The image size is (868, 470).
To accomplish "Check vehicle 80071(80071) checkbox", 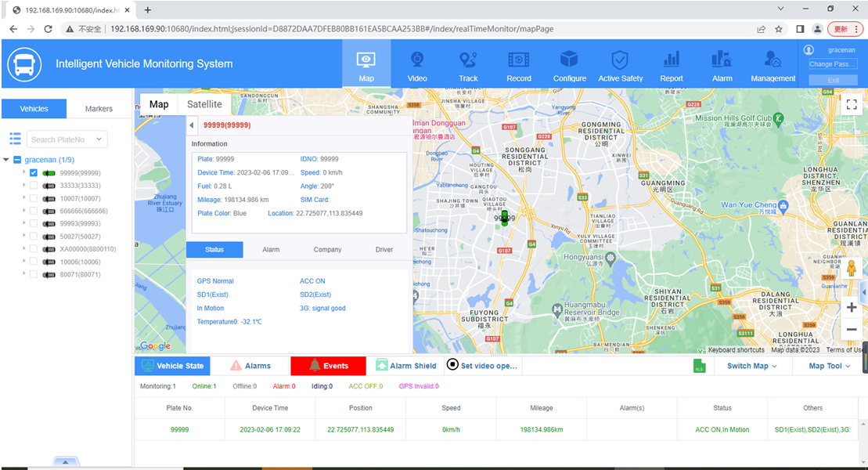I will click(x=33, y=274).
